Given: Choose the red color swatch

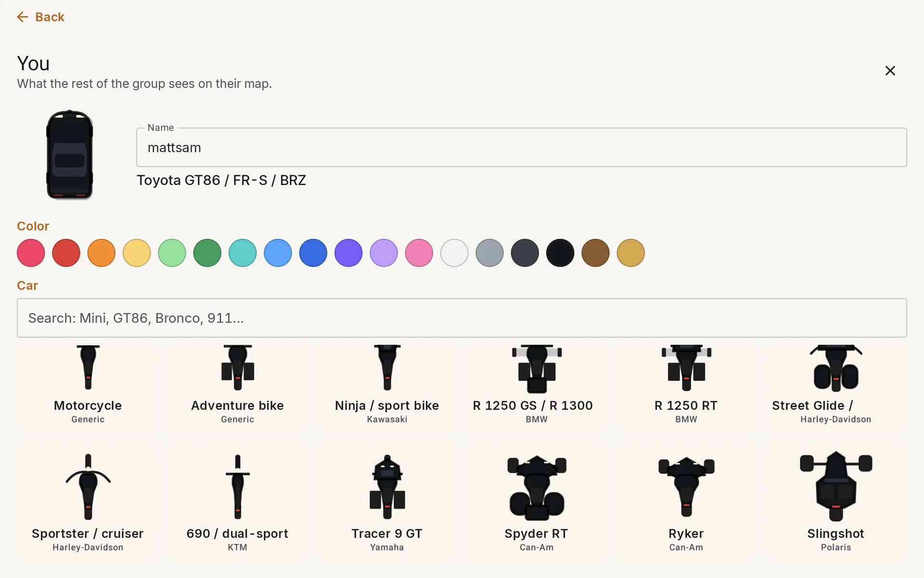Looking at the screenshot, I should tap(66, 253).
